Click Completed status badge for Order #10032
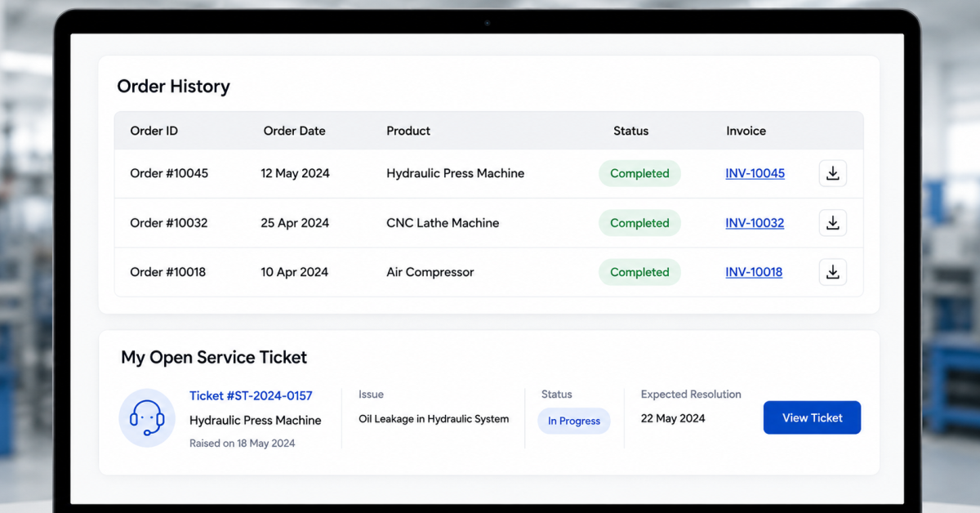 [639, 223]
